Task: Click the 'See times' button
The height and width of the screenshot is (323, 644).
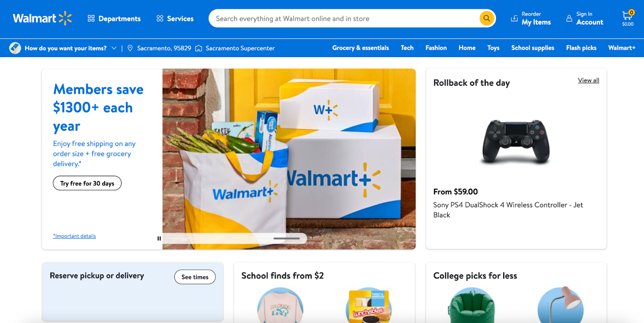Action: [195, 277]
